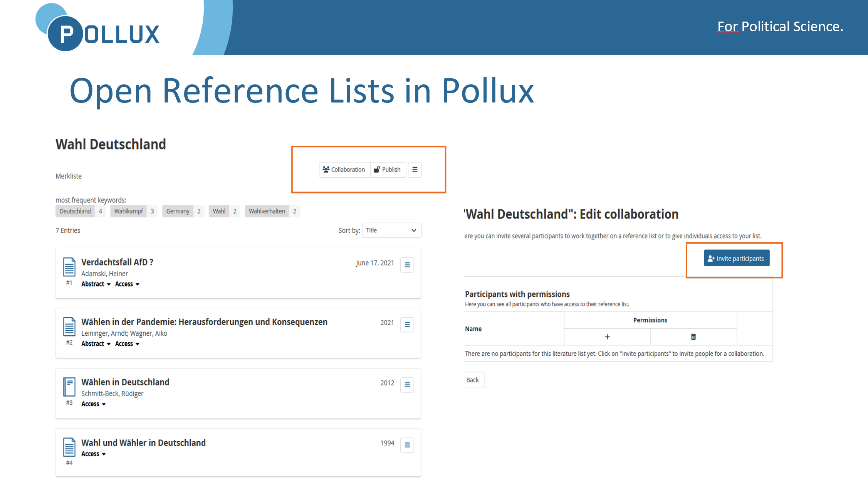Image resolution: width=868 pixels, height=481 pixels.
Task: Click the document icon of entry #2
Action: [69, 326]
